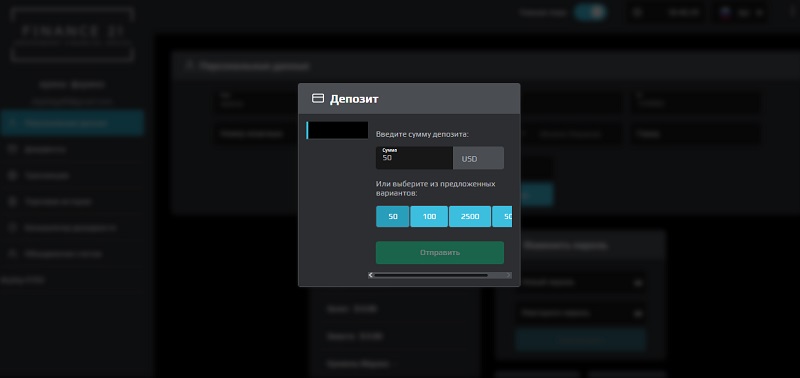The width and height of the screenshot is (800, 378).
Task: Toggle the teal switch in the top bar
Action: 590,12
